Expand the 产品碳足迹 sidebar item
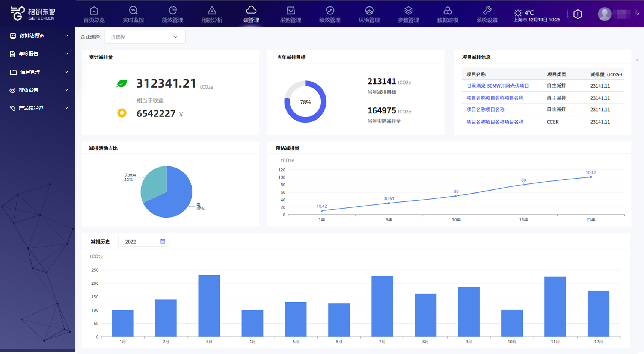The height and width of the screenshot is (354, 644). pos(38,108)
